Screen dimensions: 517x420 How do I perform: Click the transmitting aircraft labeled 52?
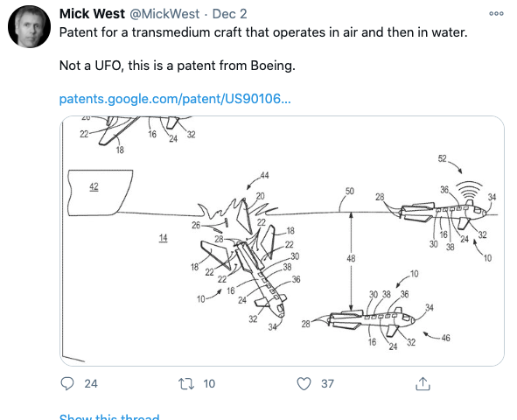pyautogui.click(x=440, y=213)
